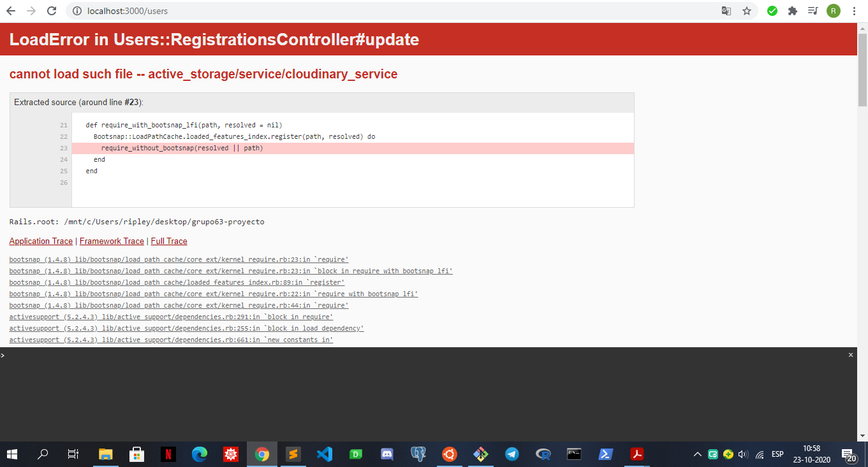Screen dimensions: 868x467
Task: Open the Full Trace link
Action: (x=168, y=241)
